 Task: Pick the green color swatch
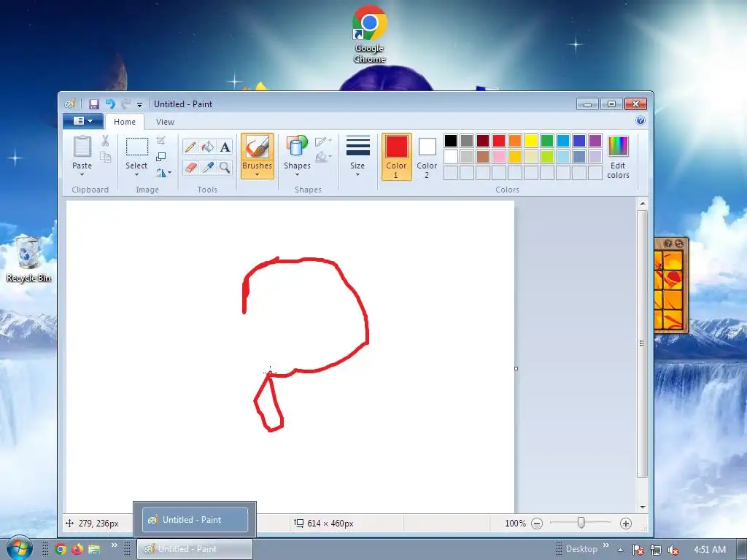tap(547, 141)
